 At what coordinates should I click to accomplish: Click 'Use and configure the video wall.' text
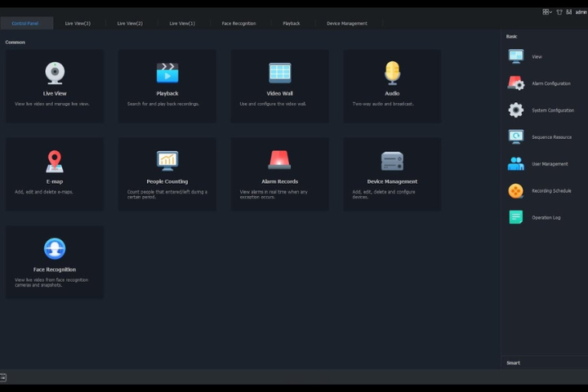tap(273, 104)
